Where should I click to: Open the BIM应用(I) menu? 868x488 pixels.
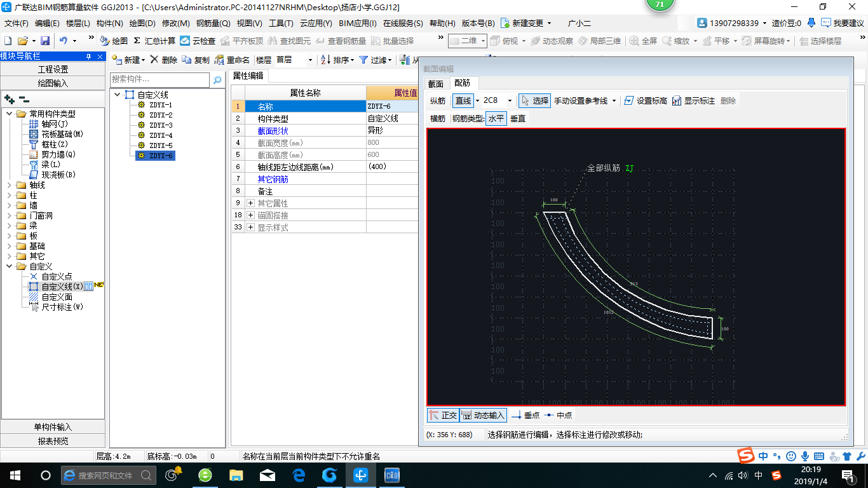pos(358,24)
